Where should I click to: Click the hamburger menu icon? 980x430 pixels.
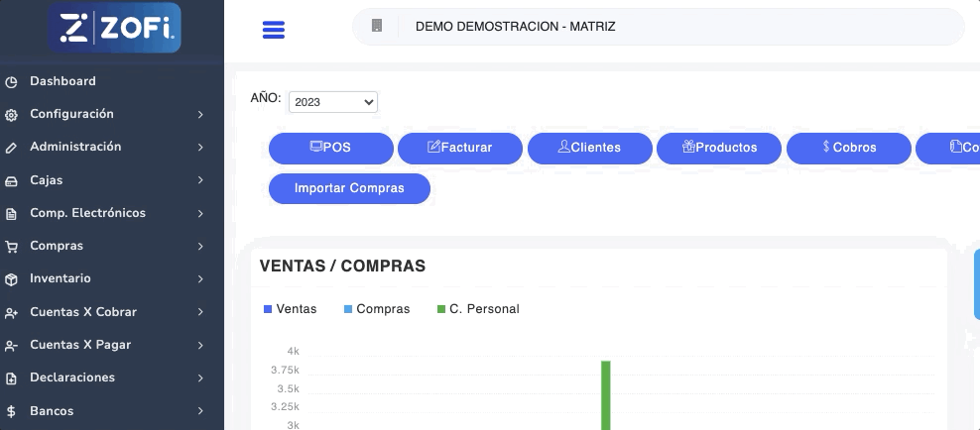pyautogui.click(x=274, y=30)
